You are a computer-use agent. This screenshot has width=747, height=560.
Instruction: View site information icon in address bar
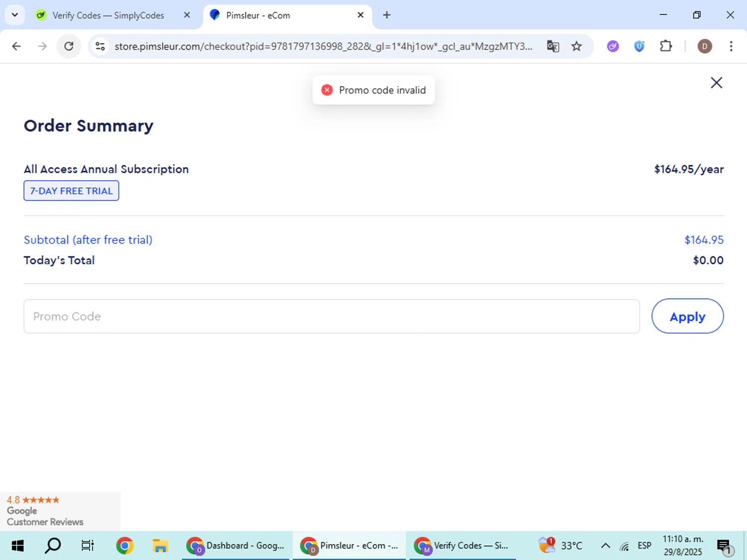100,46
